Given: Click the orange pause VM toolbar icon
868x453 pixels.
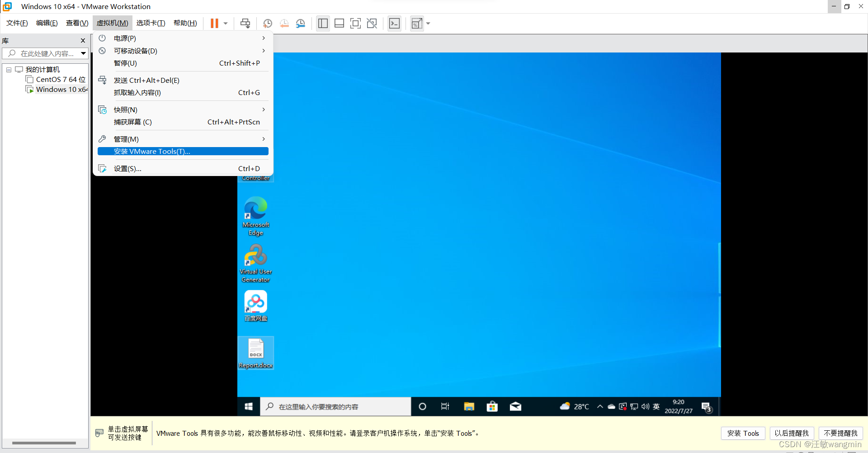Looking at the screenshot, I should (214, 24).
